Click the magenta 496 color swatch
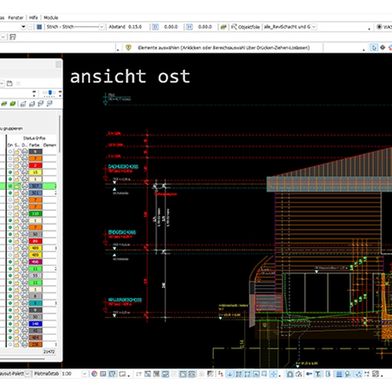Viewport: 392px width, 392px height. 35,262
